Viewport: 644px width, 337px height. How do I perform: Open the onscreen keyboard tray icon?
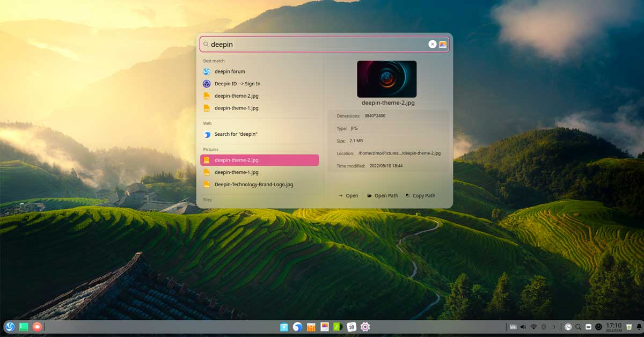click(x=514, y=326)
